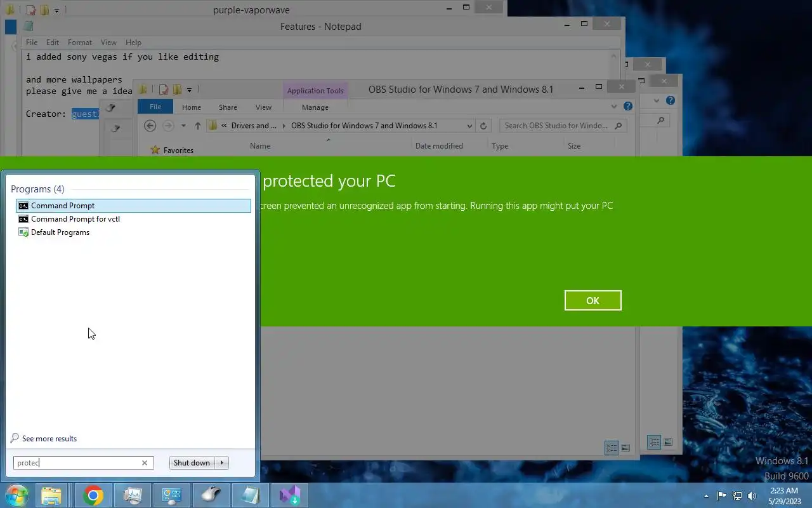Open Notepad View menu
The image size is (812, 508).
(x=108, y=43)
